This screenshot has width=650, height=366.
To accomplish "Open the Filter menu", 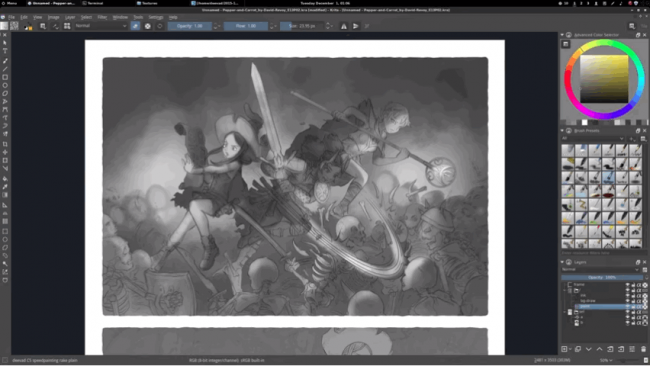I will pos(102,17).
